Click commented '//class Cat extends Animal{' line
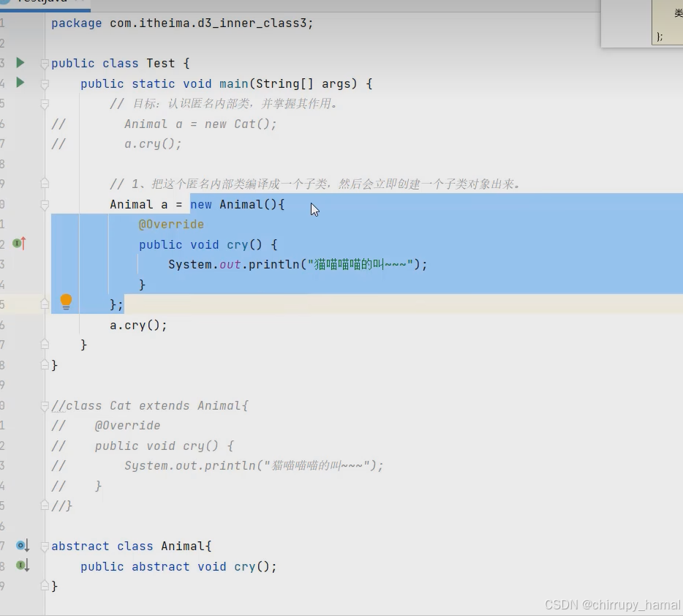Screen dimensions: 683x616 coord(150,406)
